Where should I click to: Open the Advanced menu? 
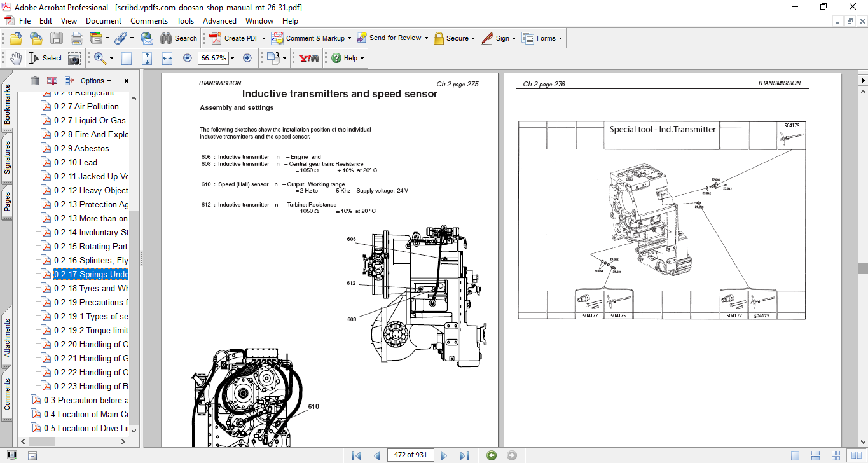(x=219, y=21)
